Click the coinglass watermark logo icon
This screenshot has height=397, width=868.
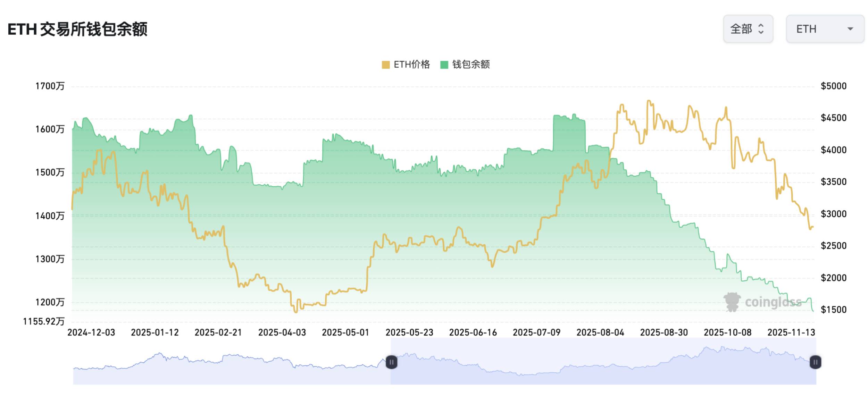coord(732,302)
